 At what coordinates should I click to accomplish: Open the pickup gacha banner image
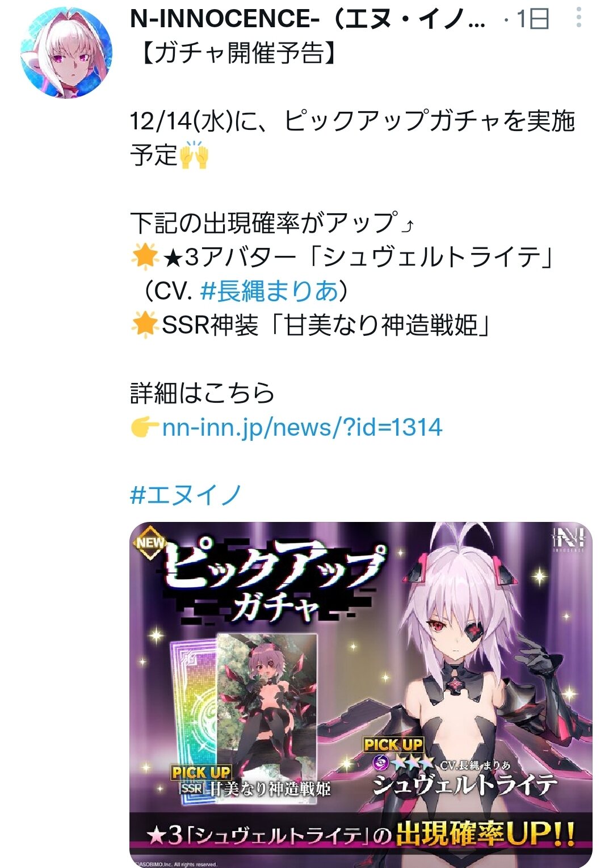pyautogui.click(x=361, y=694)
